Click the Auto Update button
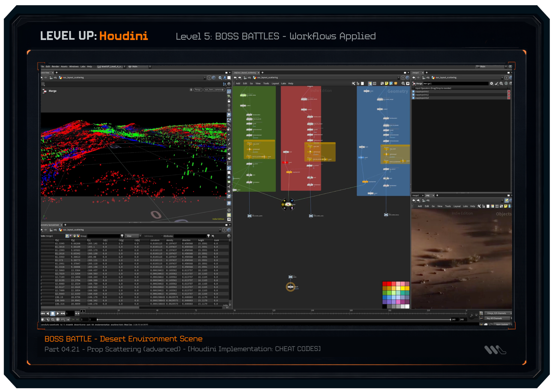The width and height of the screenshot is (552, 392). point(502,324)
